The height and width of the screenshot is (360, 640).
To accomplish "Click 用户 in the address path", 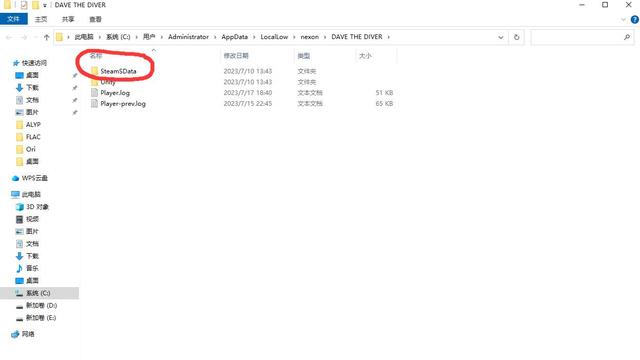I will coord(149,37).
